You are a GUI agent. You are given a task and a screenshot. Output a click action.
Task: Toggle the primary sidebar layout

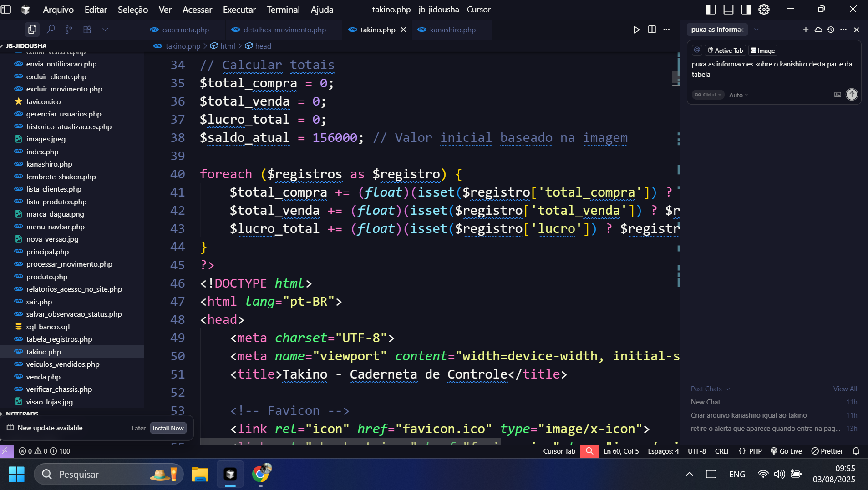pos(711,10)
